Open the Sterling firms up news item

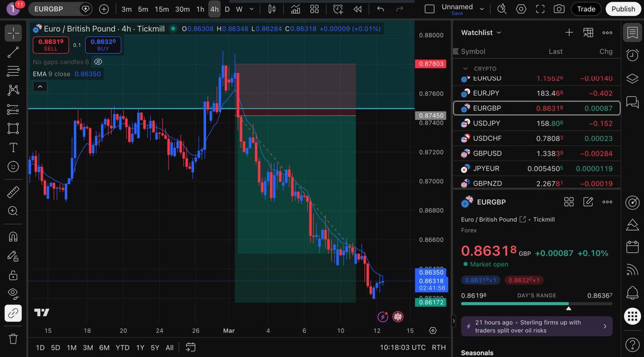pyautogui.click(x=537, y=326)
